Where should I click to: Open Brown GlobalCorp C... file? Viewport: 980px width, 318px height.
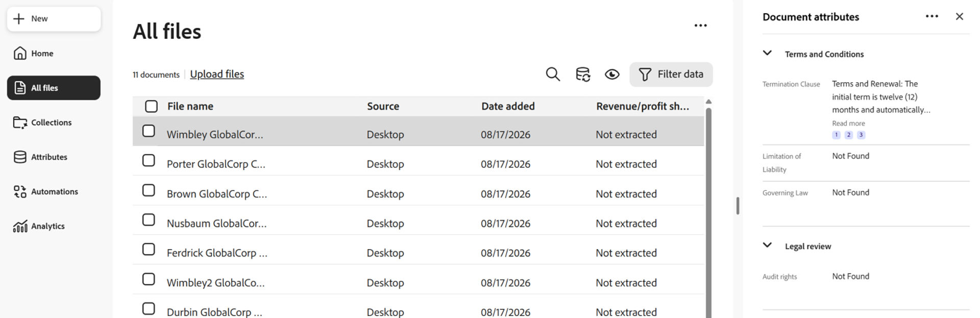pos(217,194)
